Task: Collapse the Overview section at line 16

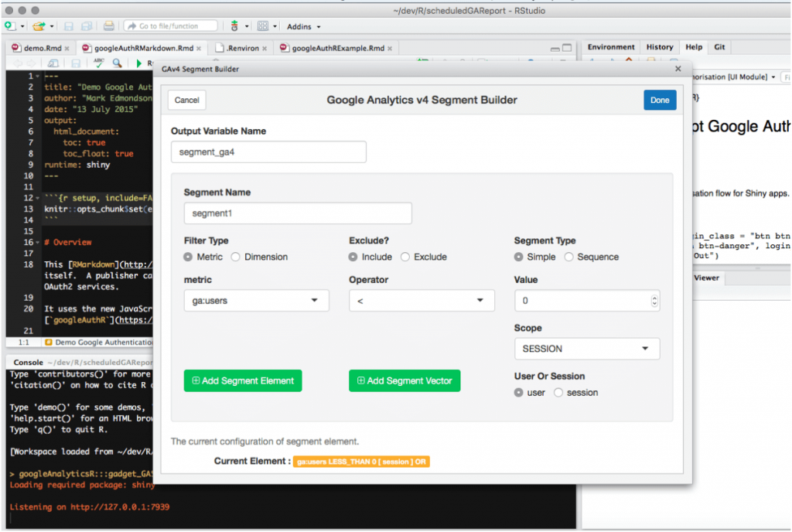Action: click(37, 242)
